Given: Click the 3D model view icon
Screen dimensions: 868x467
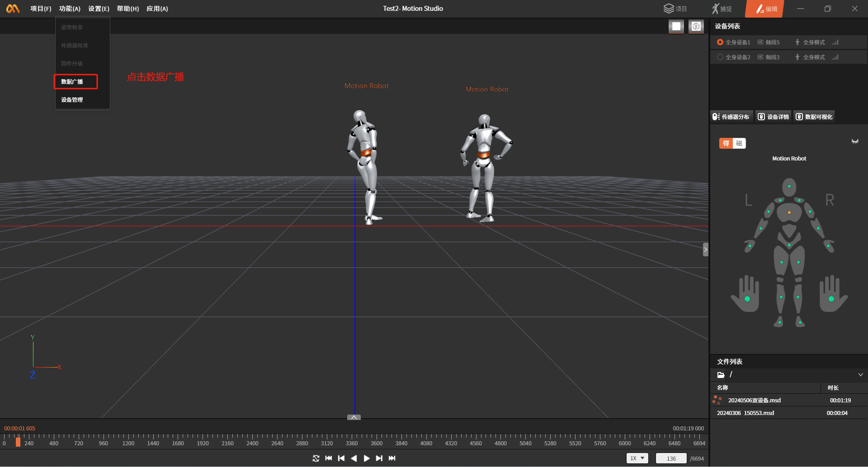Looking at the screenshot, I should pyautogui.click(x=696, y=27).
